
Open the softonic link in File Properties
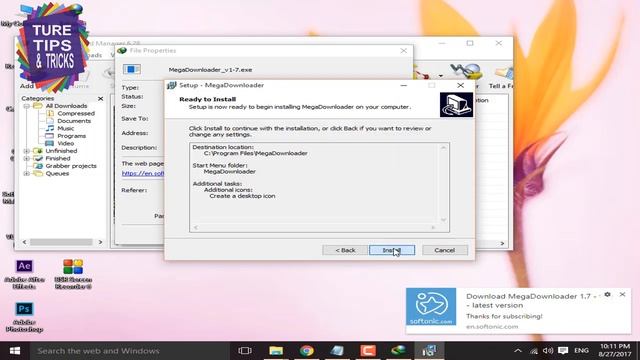coord(143,173)
